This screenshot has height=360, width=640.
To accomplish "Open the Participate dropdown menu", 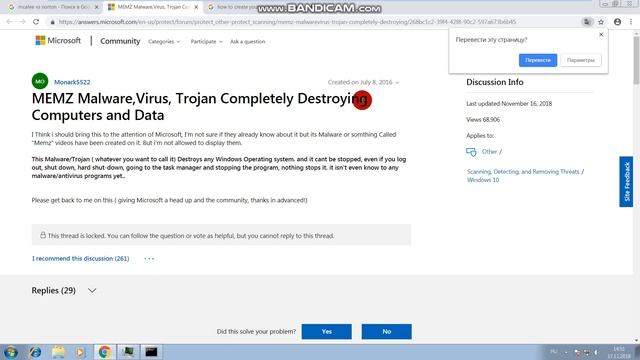I will tap(207, 42).
